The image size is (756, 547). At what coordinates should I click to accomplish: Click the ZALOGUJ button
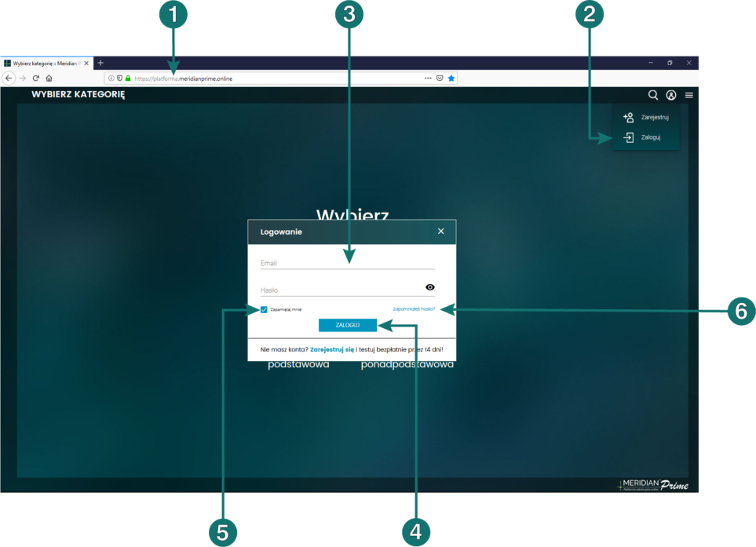click(348, 326)
